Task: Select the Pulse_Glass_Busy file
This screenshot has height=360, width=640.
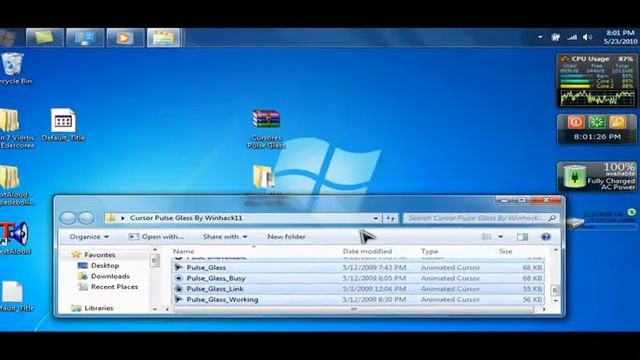Action: tap(358, 278)
